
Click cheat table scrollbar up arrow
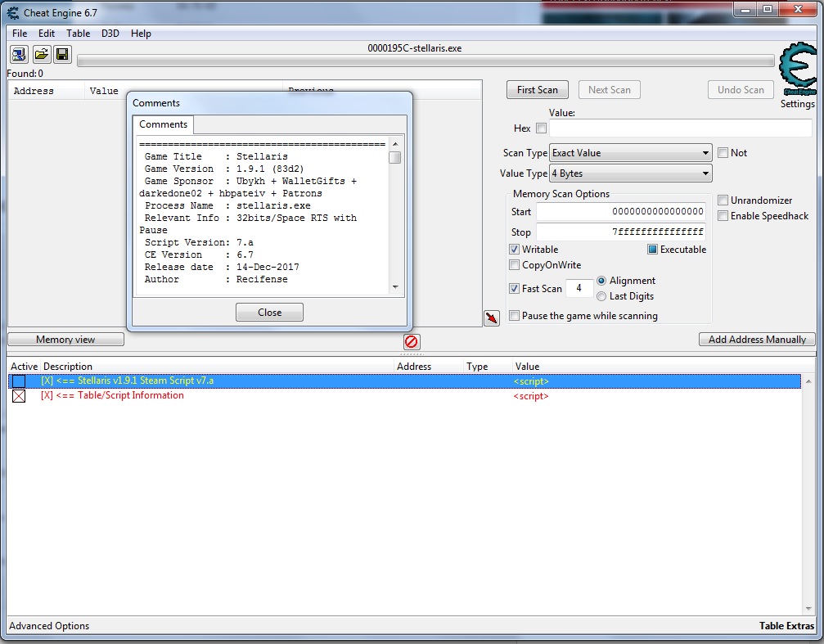tap(808, 381)
